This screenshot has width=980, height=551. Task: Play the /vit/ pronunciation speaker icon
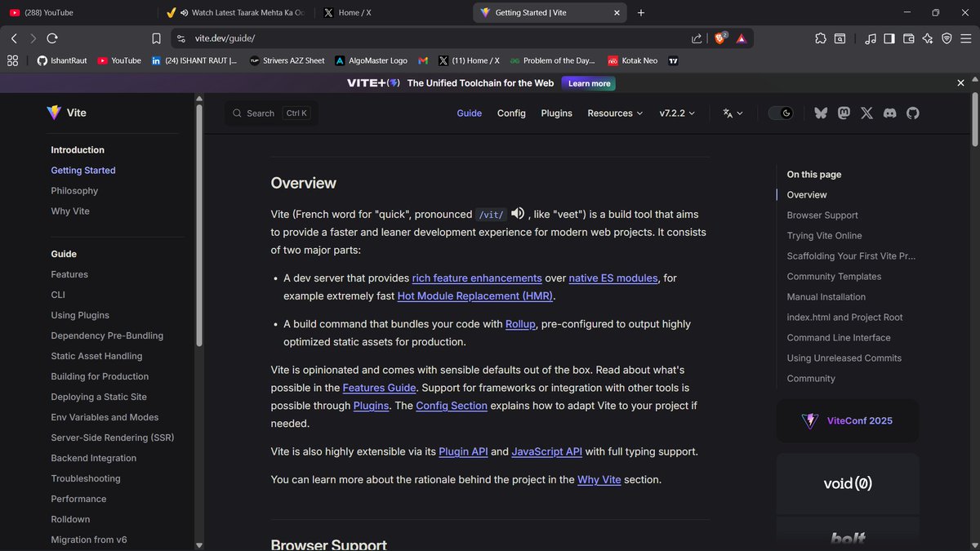pyautogui.click(x=518, y=214)
